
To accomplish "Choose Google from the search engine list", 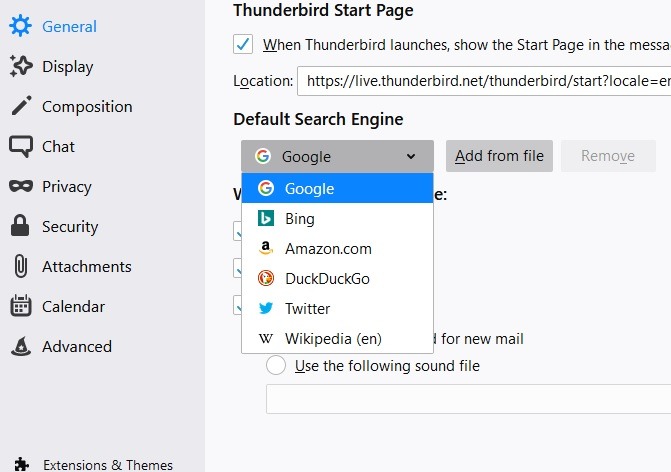I will point(337,188).
